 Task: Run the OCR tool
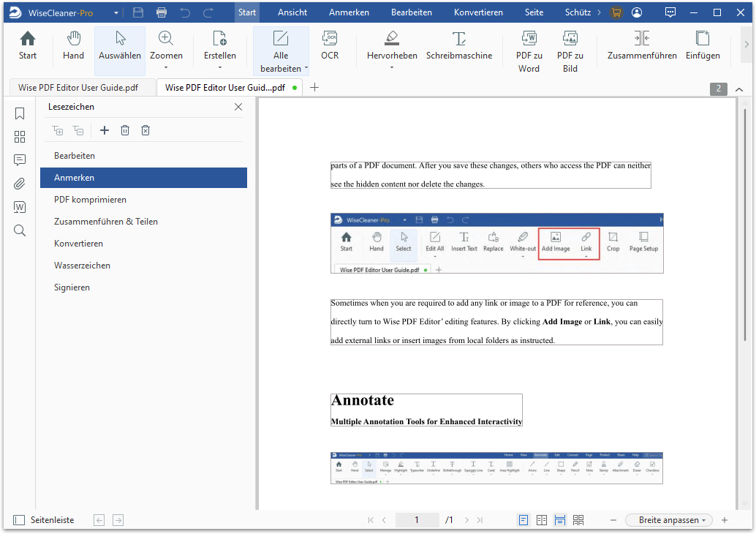(x=330, y=46)
